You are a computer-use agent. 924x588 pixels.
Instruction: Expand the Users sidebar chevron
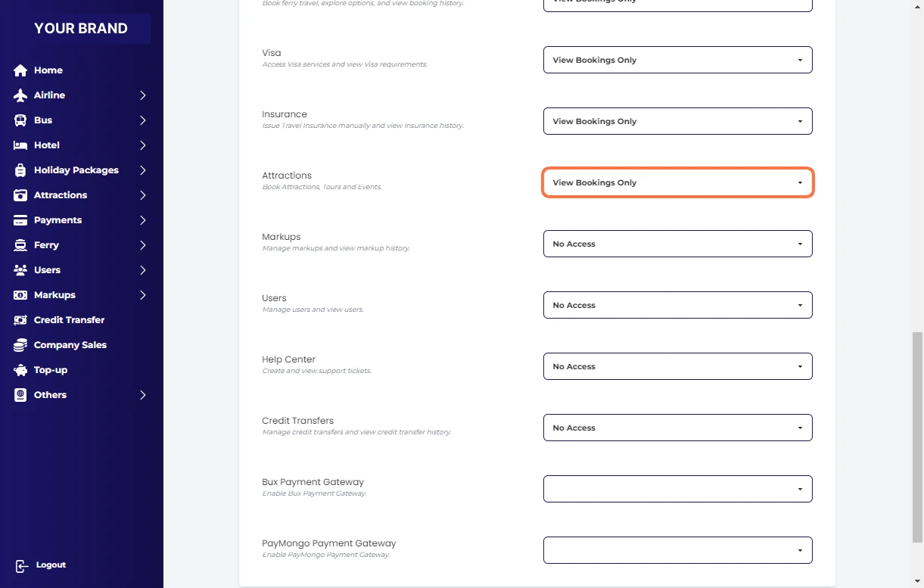coord(142,270)
